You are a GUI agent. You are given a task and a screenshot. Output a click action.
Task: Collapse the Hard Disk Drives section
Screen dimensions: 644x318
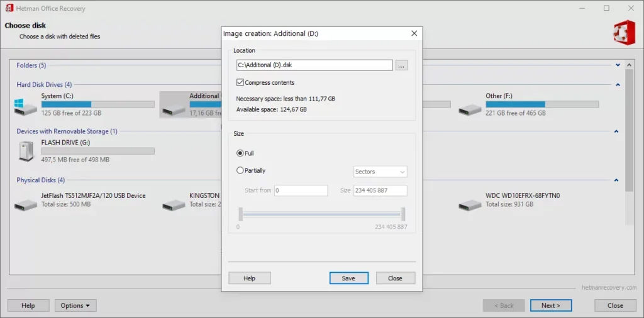pyautogui.click(x=618, y=84)
